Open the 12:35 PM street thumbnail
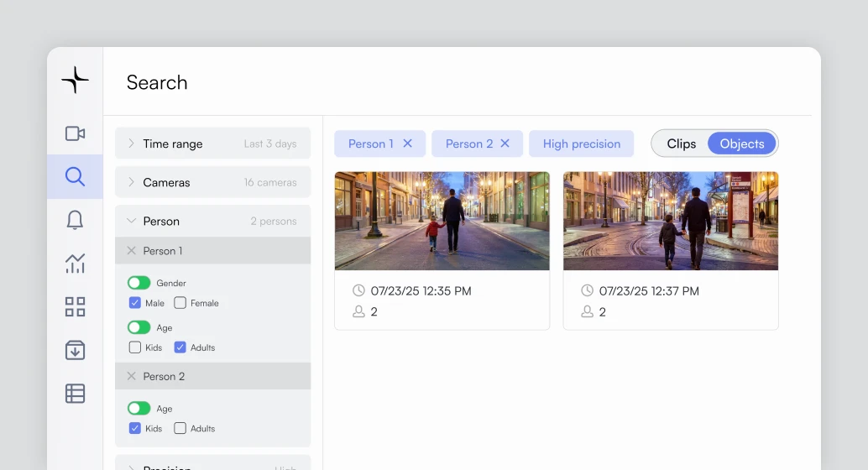Screen dimensions: 868x470 tap(442, 221)
